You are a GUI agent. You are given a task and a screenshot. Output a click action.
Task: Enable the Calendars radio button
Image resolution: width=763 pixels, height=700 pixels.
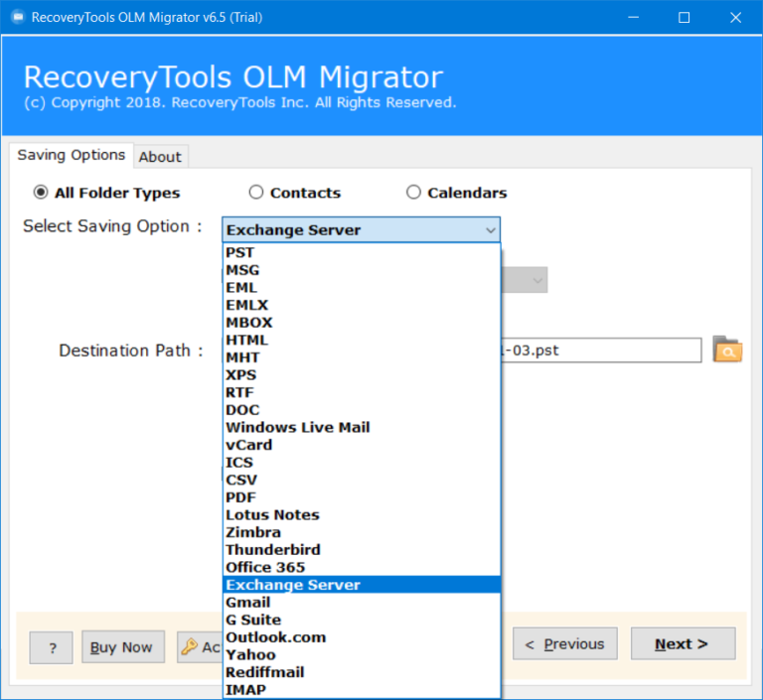pyautogui.click(x=413, y=193)
